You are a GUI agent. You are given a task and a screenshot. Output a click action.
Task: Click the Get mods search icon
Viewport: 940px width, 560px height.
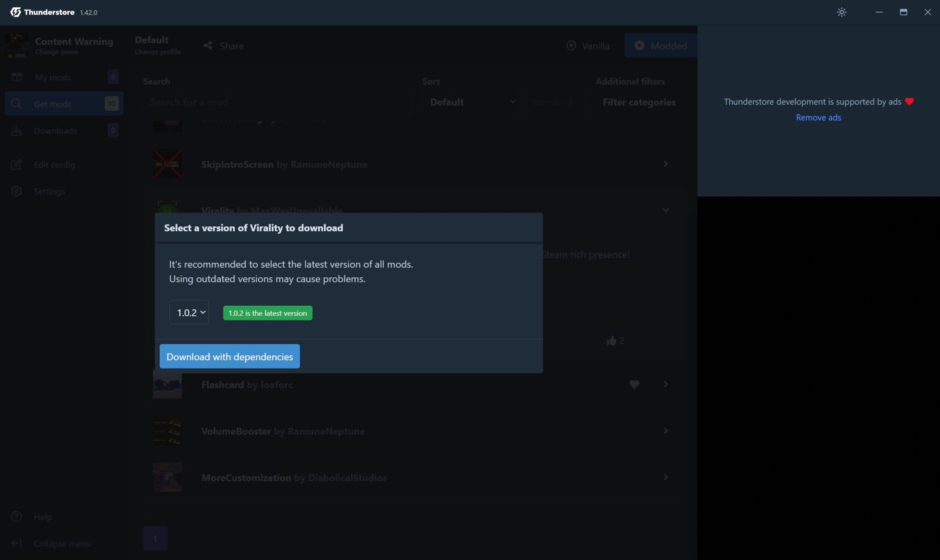pyautogui.click(x=16, y=104)
